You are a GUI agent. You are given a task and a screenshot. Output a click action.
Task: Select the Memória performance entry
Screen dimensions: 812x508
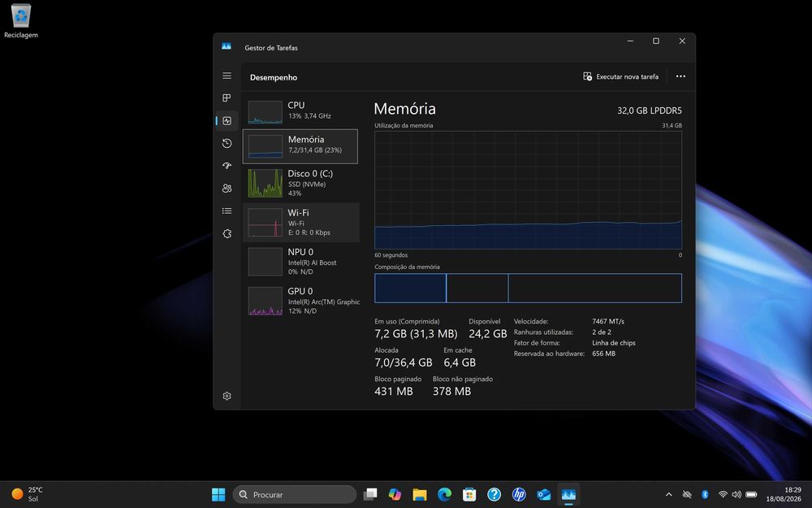pos(300,146)
